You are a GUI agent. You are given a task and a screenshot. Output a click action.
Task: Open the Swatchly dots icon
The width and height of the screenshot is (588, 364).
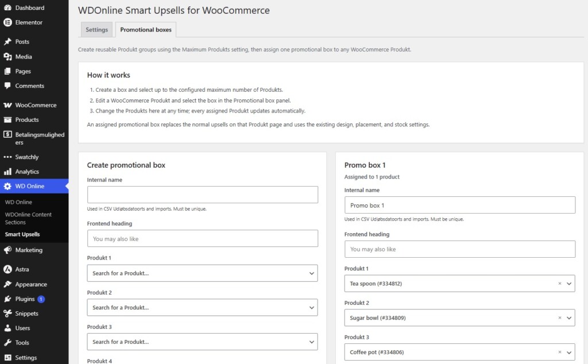coord(7,157)
